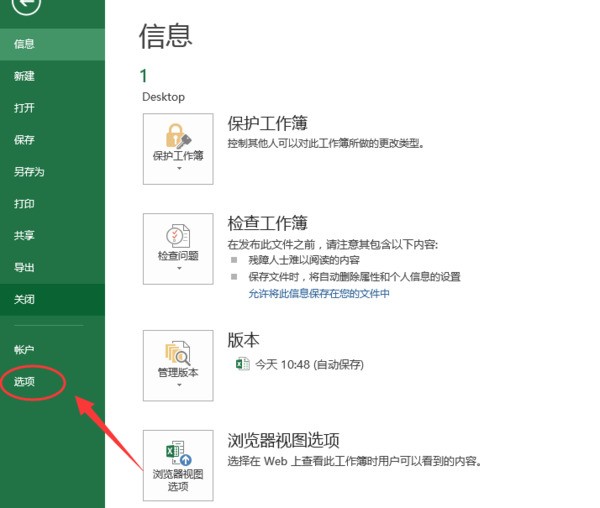This screenshot has height=508, width=600.
Task: Expand the dropdown arrow under 管理版本
Action: coord(178,385)
